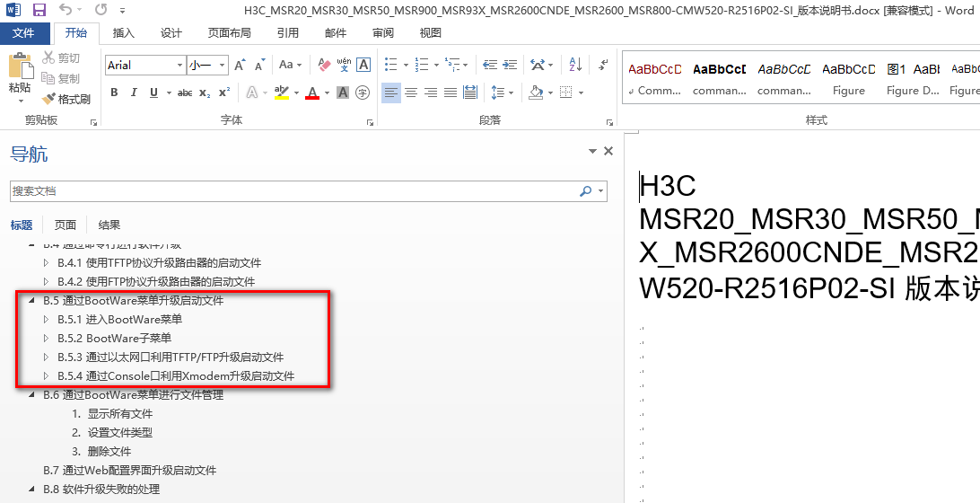
Task: Open the phonetic guide (wén) tool
Action: [x=344, y=65]
